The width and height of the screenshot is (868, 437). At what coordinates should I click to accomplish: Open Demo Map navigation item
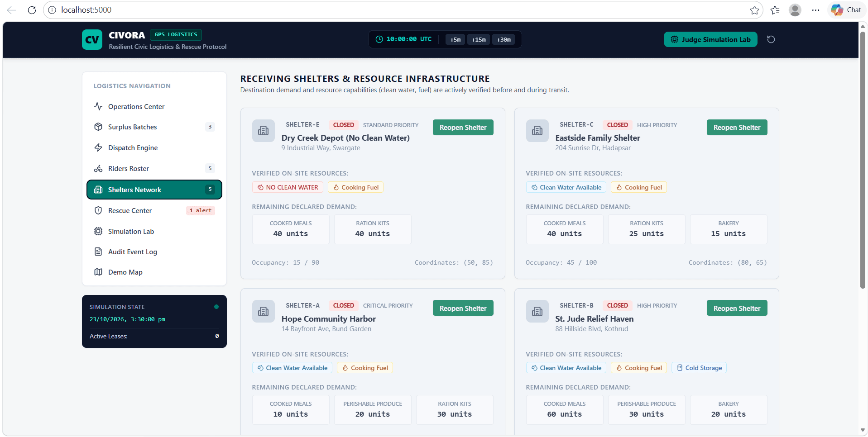[x=154, y=272]
